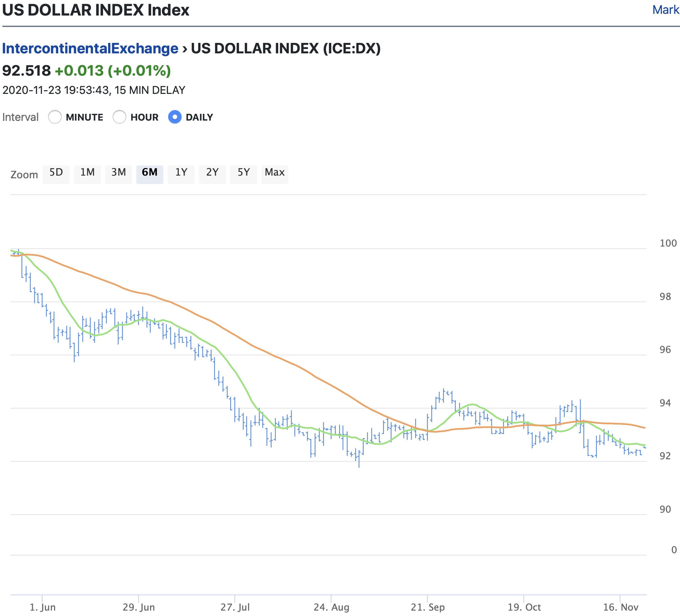Choose the 6M zoom range
Screen dimensions: 680x616
click(150, 173)
